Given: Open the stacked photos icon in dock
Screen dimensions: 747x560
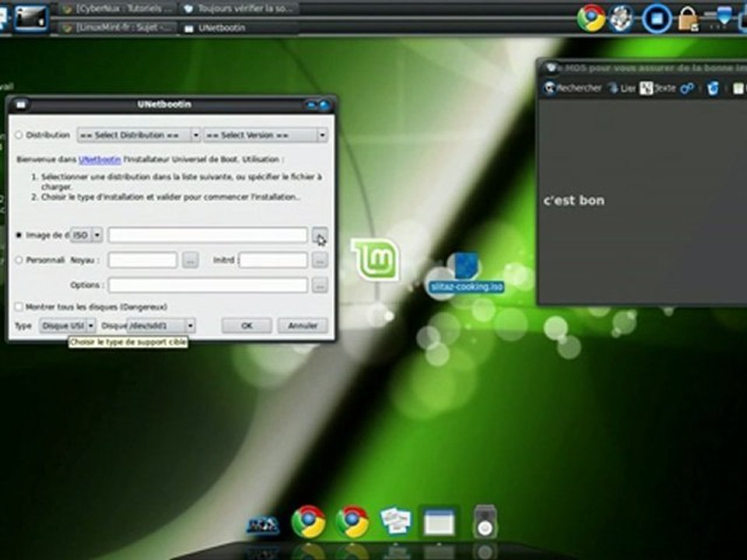Looking at the screenshot, I should (396, 520).
